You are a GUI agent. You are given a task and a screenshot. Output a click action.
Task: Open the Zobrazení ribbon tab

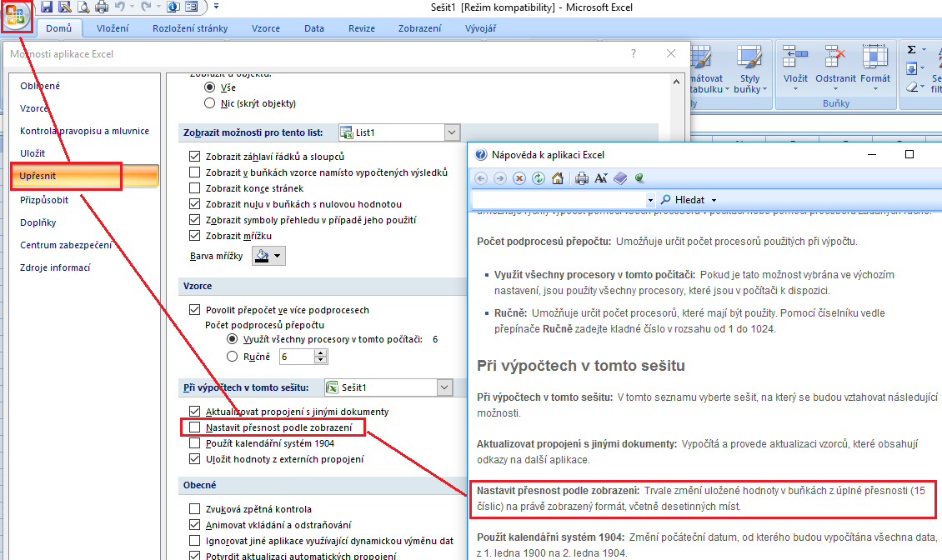pos(419,28)
